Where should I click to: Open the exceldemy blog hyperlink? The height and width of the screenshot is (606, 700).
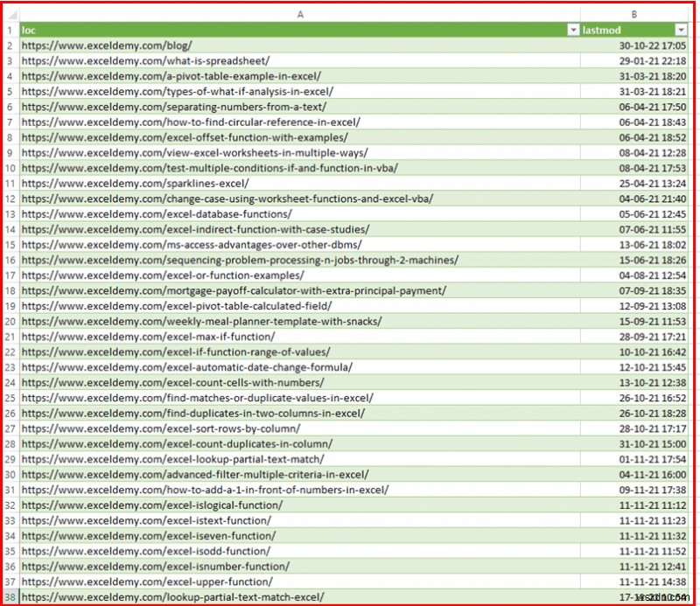click(x=105, y=45)
